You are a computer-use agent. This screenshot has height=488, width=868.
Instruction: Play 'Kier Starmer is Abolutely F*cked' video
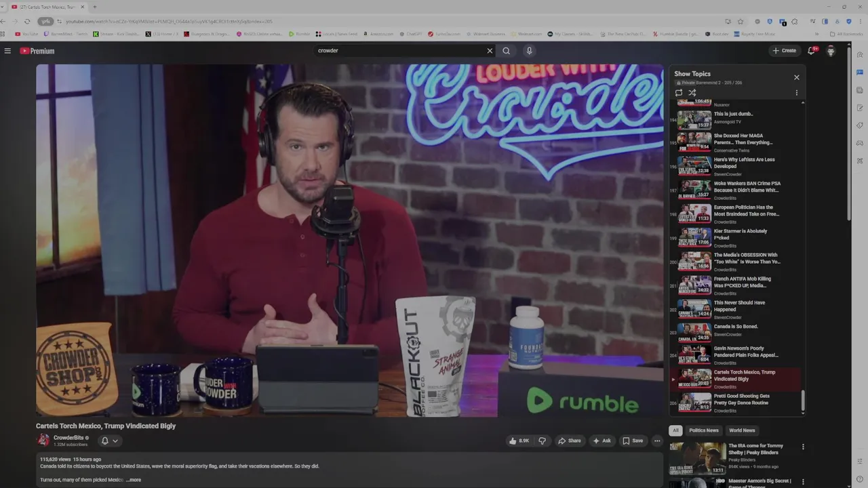click(736, 238)
